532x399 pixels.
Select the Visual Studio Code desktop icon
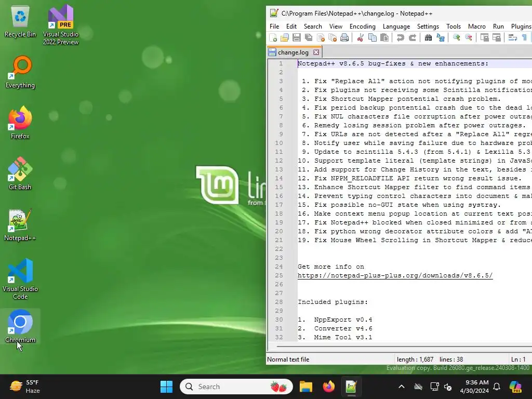[x=20, y=279]
